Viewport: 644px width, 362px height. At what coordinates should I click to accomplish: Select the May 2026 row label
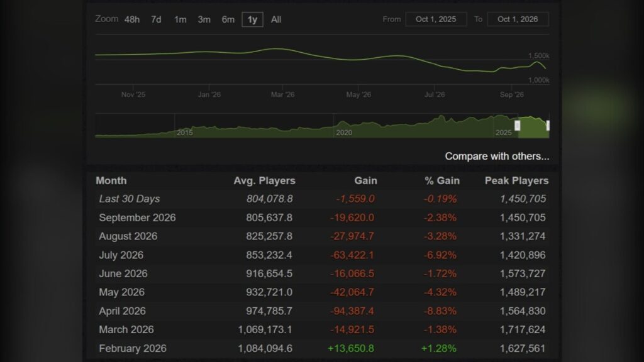(121, 292)
